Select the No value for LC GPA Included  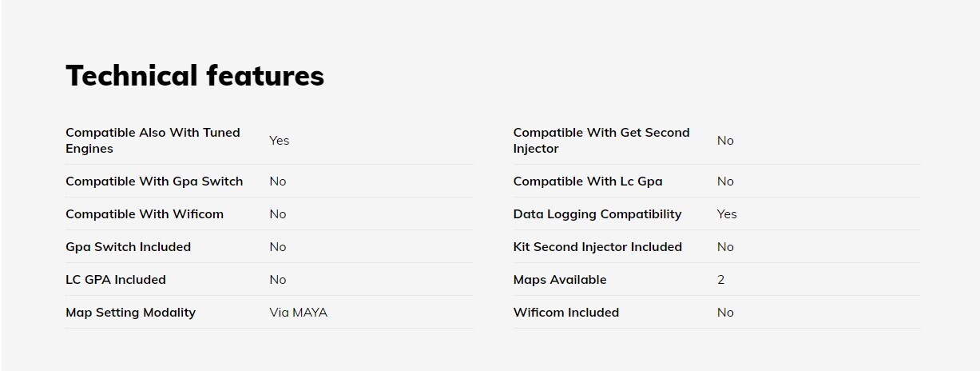click(277, 280)
